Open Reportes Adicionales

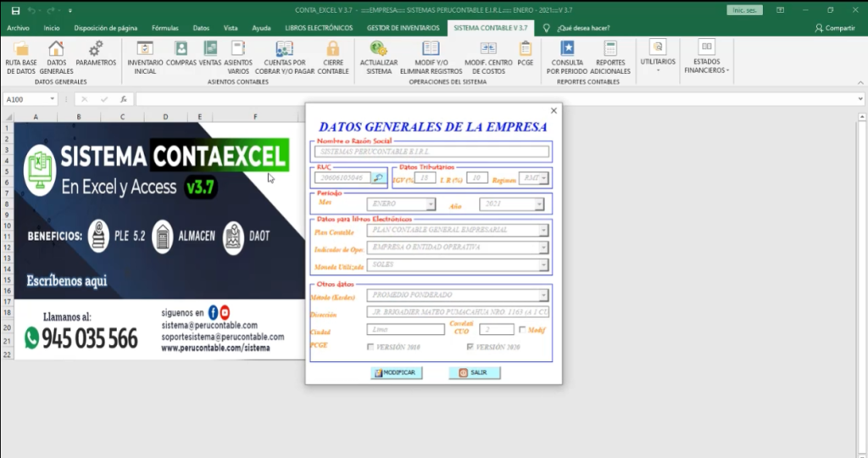pyautogui.click(x=610, y=58)
